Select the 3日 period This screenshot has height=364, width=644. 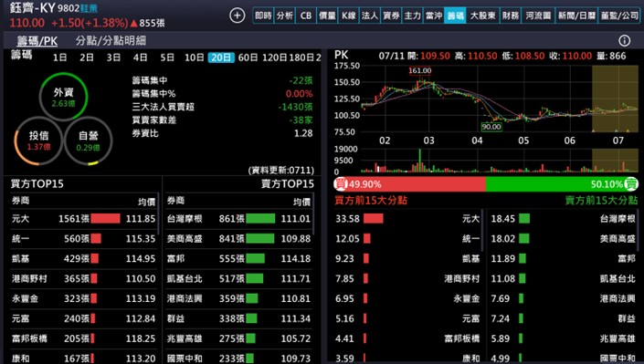113,57
